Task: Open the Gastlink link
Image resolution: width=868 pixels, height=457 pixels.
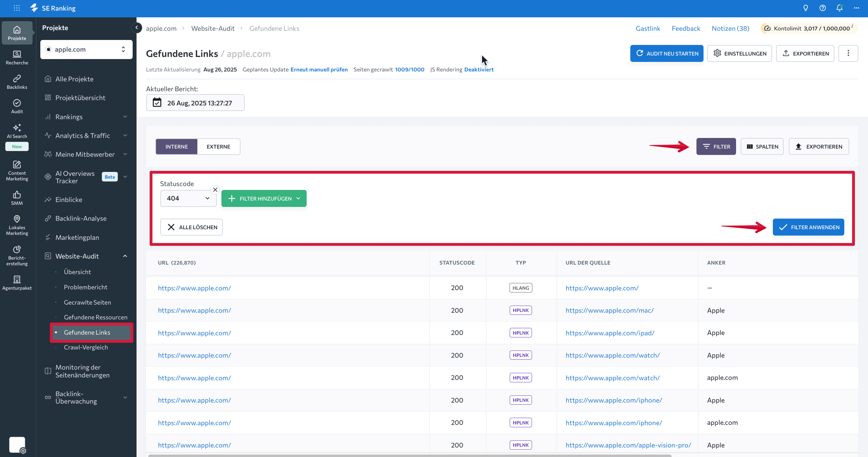Action: click(648, 28)
